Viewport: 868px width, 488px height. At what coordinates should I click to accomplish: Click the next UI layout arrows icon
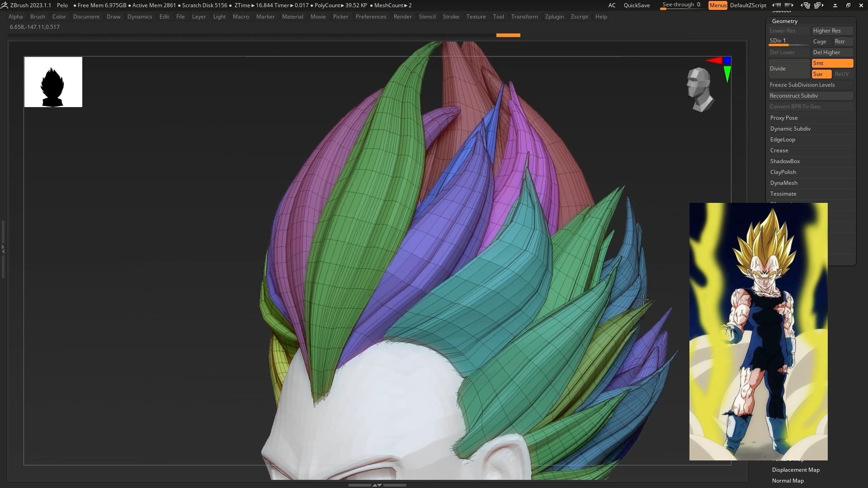click(x=789, y=5)
